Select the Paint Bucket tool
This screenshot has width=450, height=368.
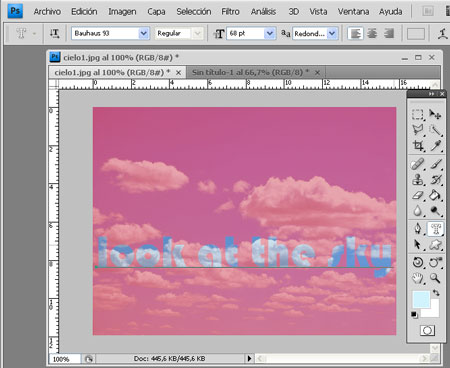(x=435, y=195)
